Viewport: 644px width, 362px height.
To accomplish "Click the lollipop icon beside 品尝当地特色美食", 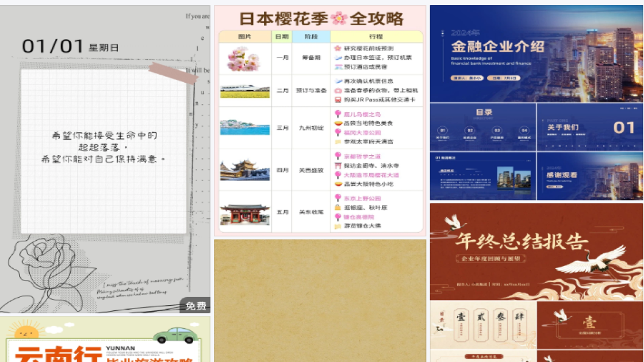I will click(339, 123).
